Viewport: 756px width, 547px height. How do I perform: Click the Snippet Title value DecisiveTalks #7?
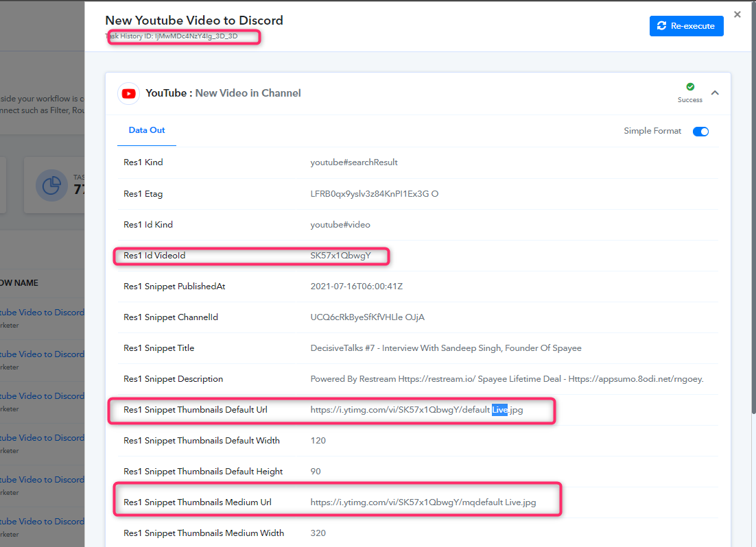click(x=446, y=348)
